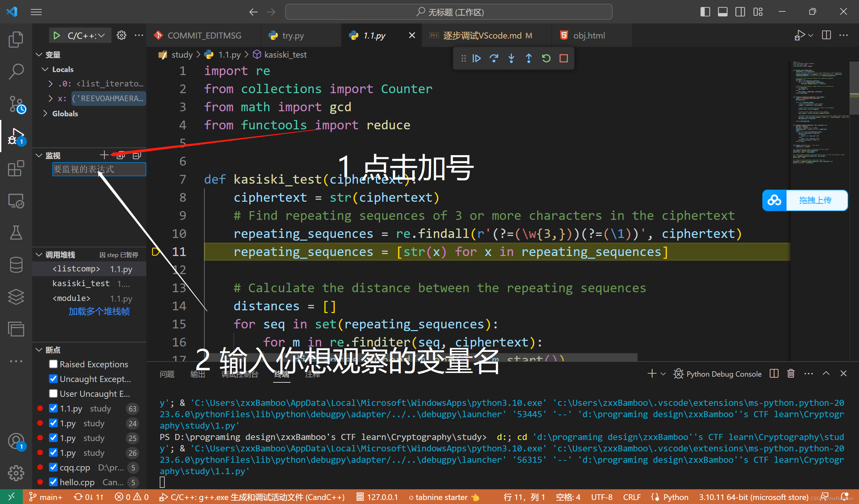Click the Step Into debug arrow
The image size is (859, 504).
point(511,59)
